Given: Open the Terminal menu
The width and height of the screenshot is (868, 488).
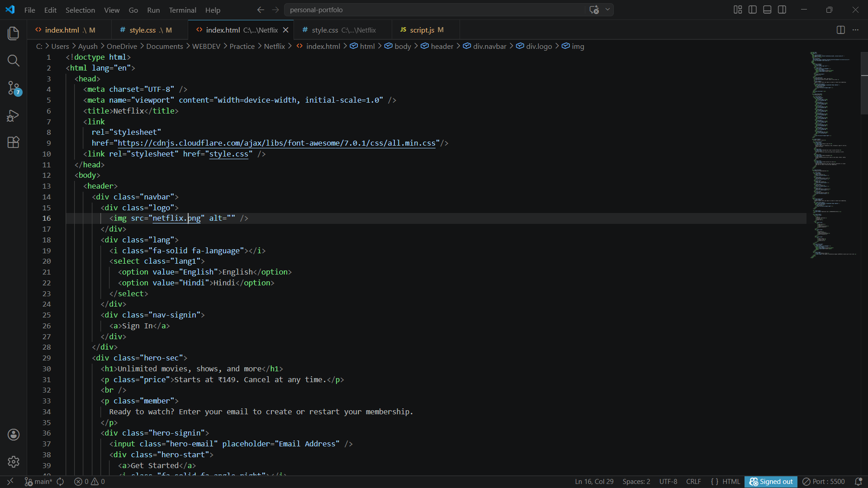Looking at the screenshot, I should pos(182,10).
